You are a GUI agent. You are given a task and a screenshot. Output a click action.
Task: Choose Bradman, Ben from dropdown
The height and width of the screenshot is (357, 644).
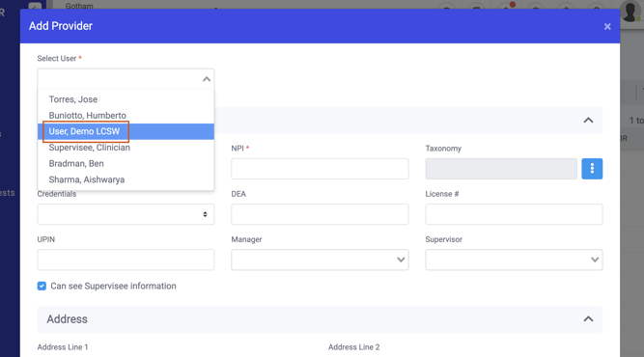coord(126,163)
